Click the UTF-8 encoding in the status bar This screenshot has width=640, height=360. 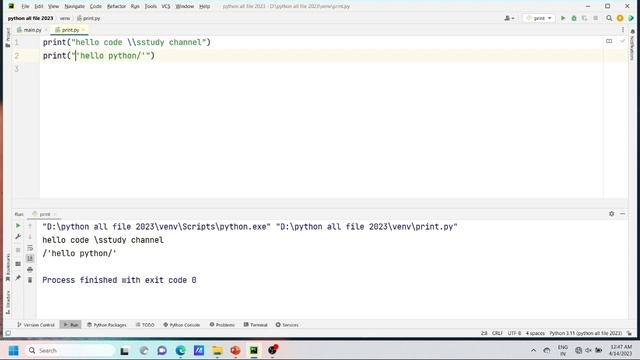514,333
